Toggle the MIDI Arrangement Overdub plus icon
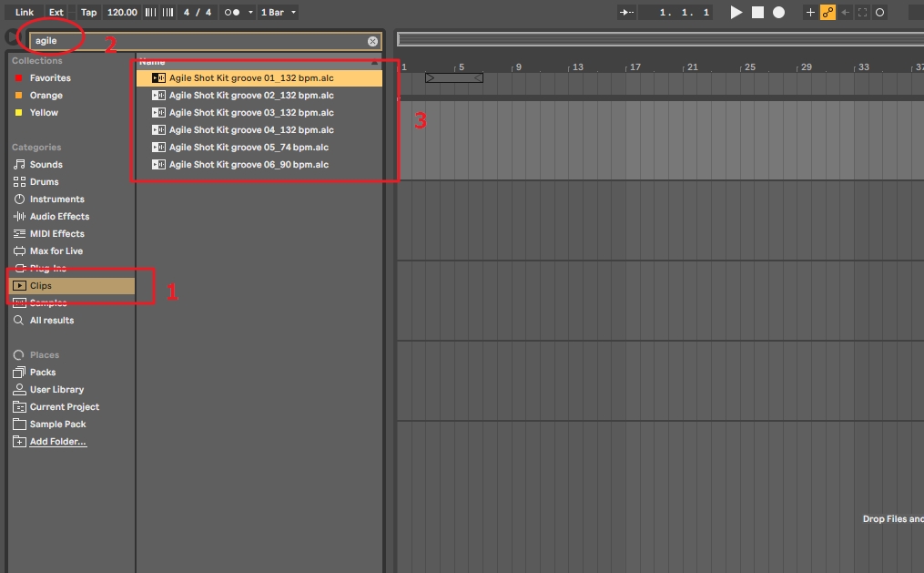Screen dimensions: 924x573 pos(810,12)
